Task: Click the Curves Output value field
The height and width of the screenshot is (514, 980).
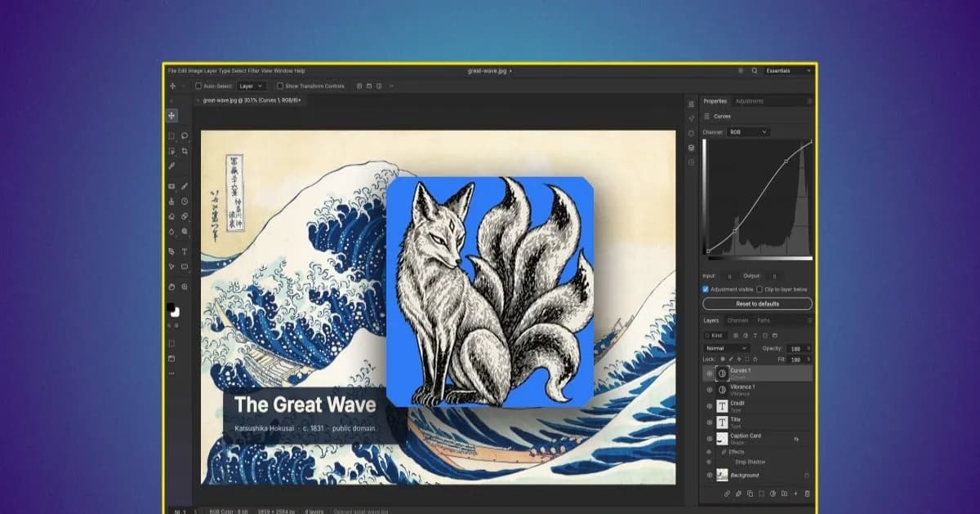Action: 775,276
